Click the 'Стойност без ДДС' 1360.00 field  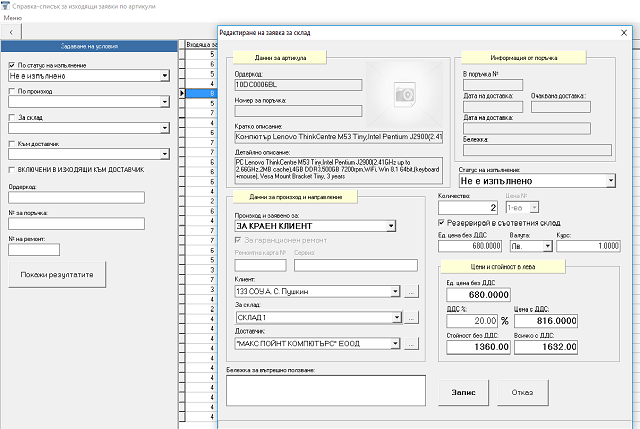pos(478,347)
